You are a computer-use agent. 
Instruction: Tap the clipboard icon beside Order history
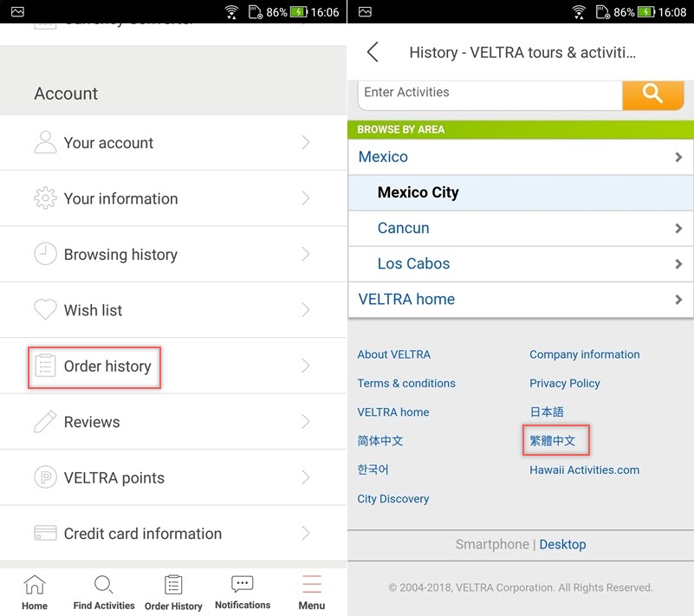45,366
